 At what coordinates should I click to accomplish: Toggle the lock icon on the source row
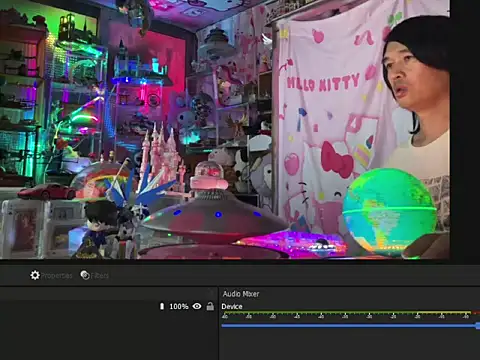[x=210, y=306]
